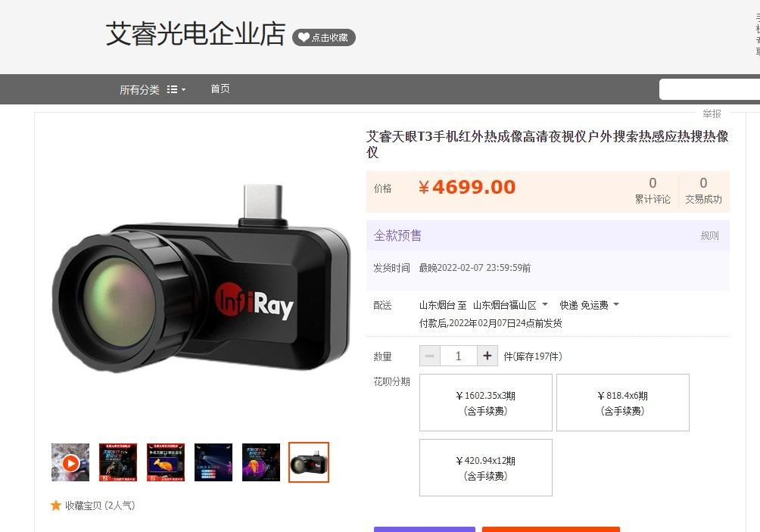Expand the 山东烟台福山区 destination dropdown
Viewport: 760px width, 532px height.
[x=545, y=305]
